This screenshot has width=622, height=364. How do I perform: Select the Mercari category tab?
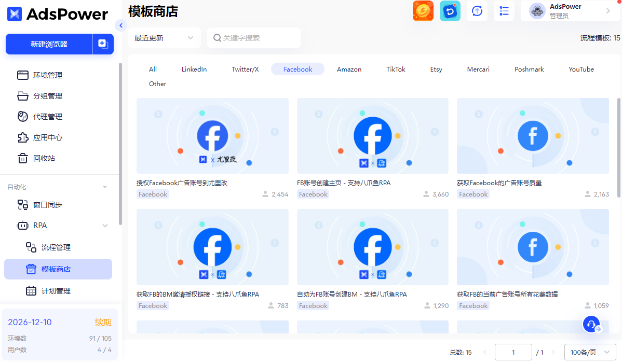478,69
